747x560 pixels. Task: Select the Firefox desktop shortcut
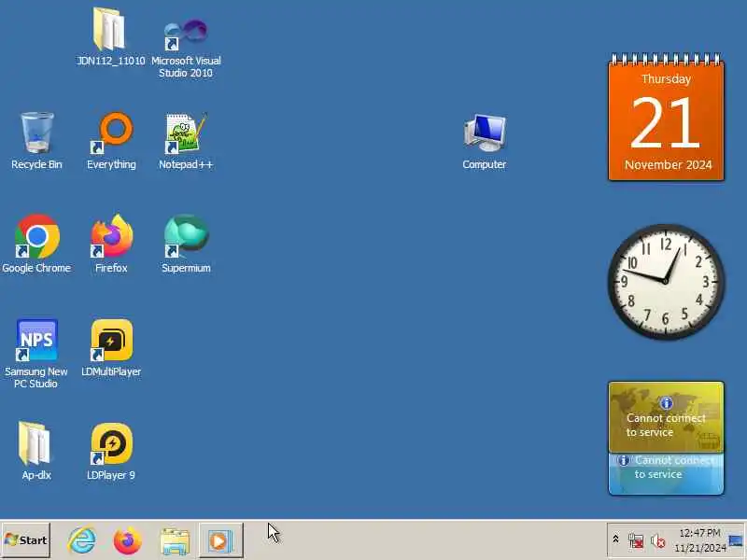click(111, 244)
